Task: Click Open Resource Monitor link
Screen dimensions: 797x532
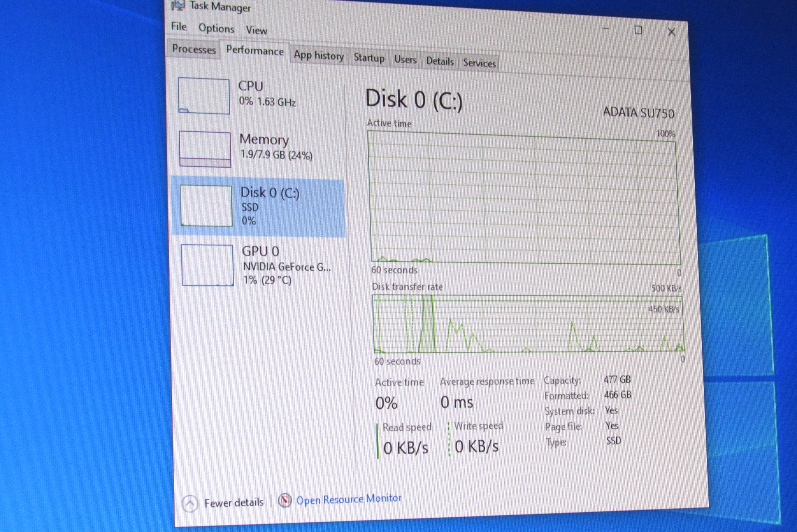Action: point(348,499)
